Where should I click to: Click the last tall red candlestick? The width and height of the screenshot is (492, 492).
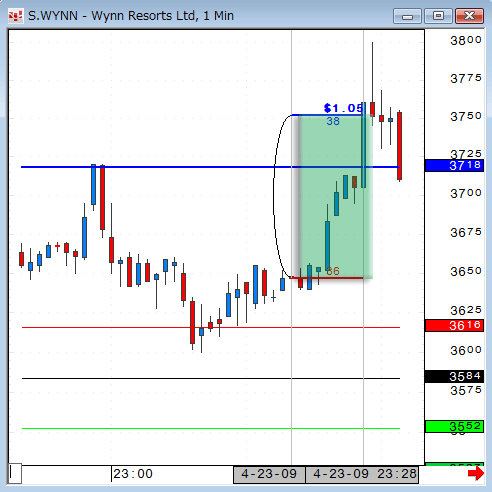[x=399, y=146]
